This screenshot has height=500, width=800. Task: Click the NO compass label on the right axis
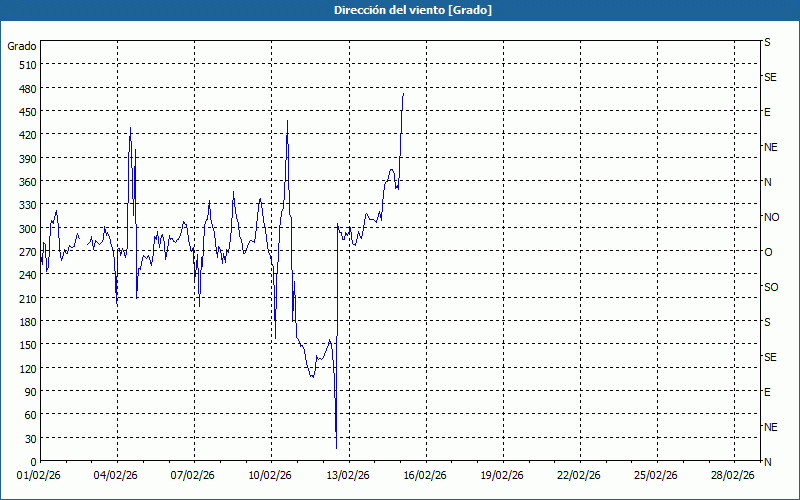pos(771,217)
